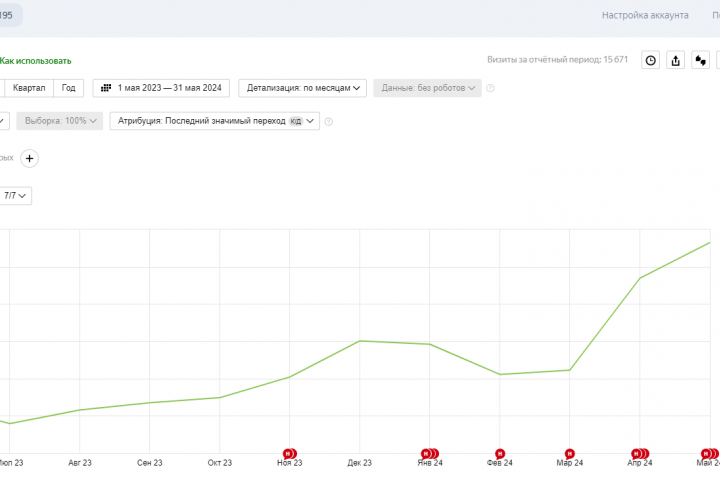Expand the Атрибуция: Последний значимый переход dropdown
The image size is (720, 480).
coord(214,121)
